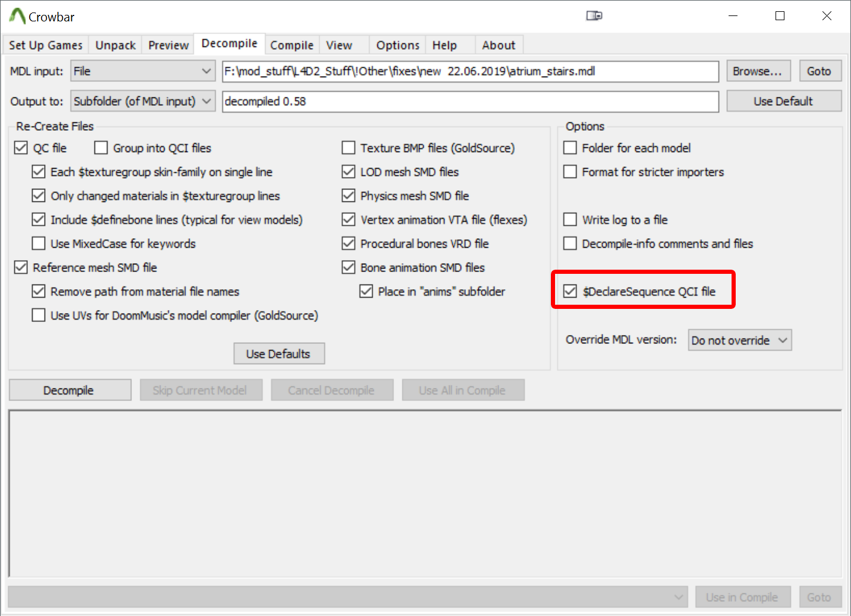The height and width of the screenshot is (616, 851).
Task: Select the Decompile tab
Action: coord(229,43)
